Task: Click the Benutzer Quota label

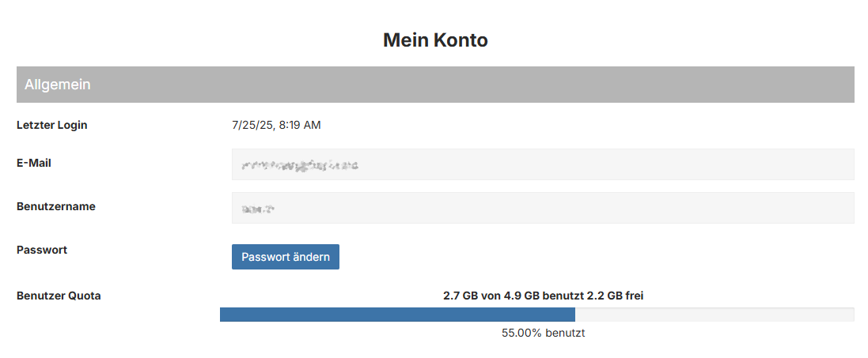Action: pos(59,296)
